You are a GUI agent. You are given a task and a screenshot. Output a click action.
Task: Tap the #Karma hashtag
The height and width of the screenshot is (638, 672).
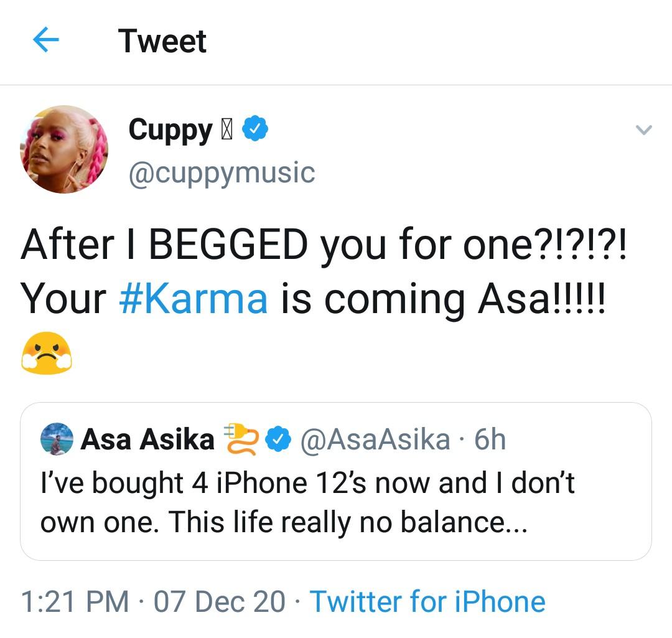pos(193,298)
